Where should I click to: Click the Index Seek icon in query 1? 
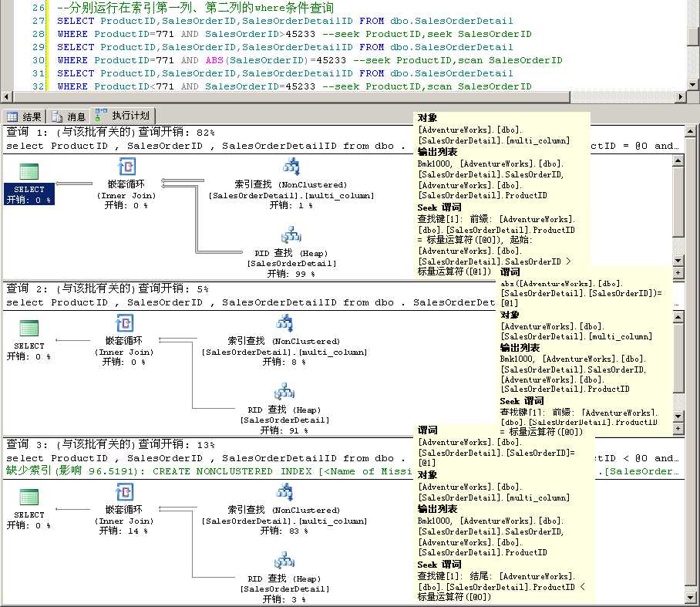point(291,167)
